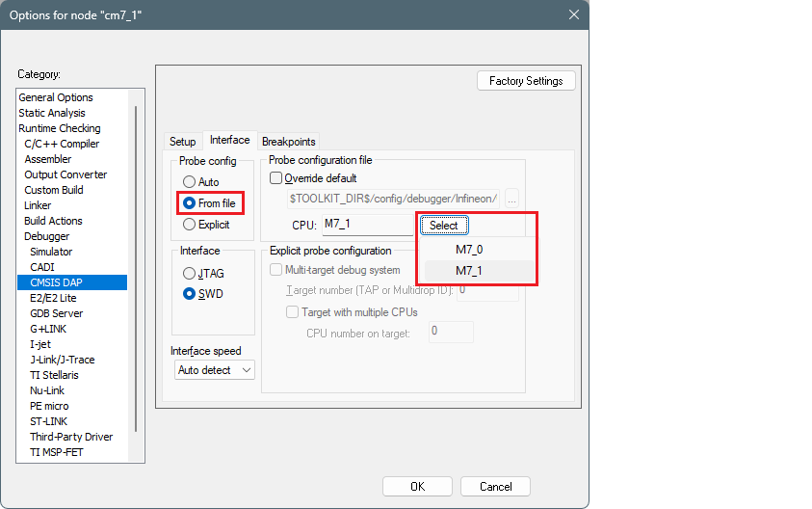The image size is (812, 509).
Task: Choose JTAG interface option
Action: coord(189,274)
